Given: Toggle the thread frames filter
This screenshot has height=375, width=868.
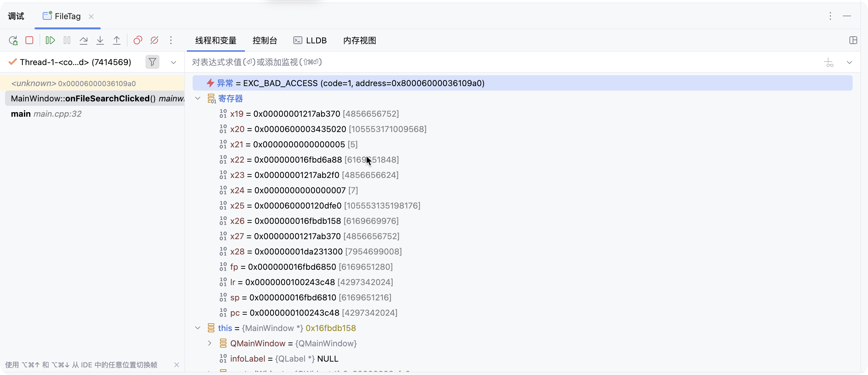Looking at the screenshot, I should click(x=152, y=62).
